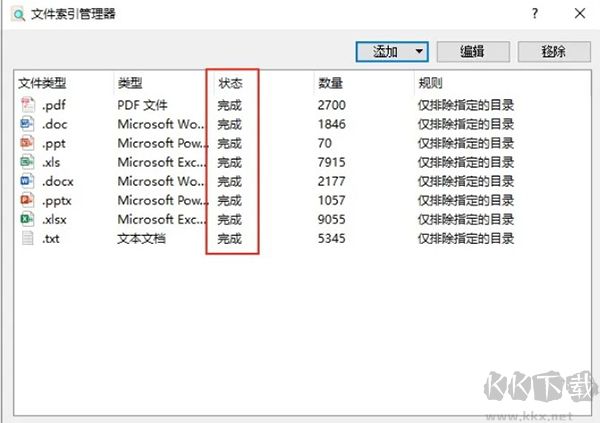Click Microsoft Exc.. type in .xls row
Viewport: 600px width, 423px height.
(162, 162)
